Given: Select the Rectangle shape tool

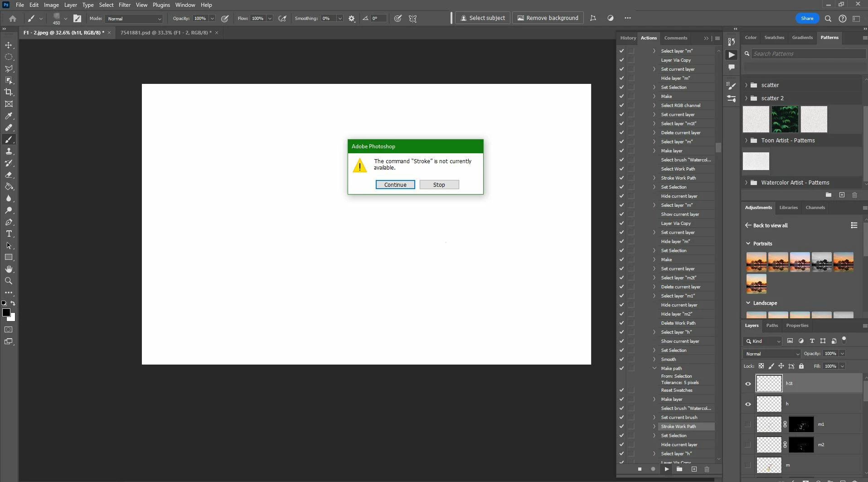Looking at the screenshot, I should (x=9, y=257).
